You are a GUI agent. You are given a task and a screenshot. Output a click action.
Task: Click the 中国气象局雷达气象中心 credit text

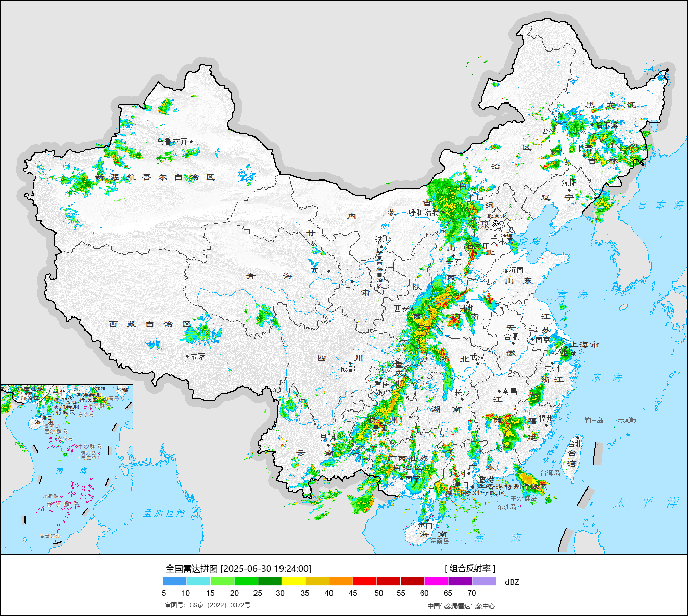click(461, 606)
